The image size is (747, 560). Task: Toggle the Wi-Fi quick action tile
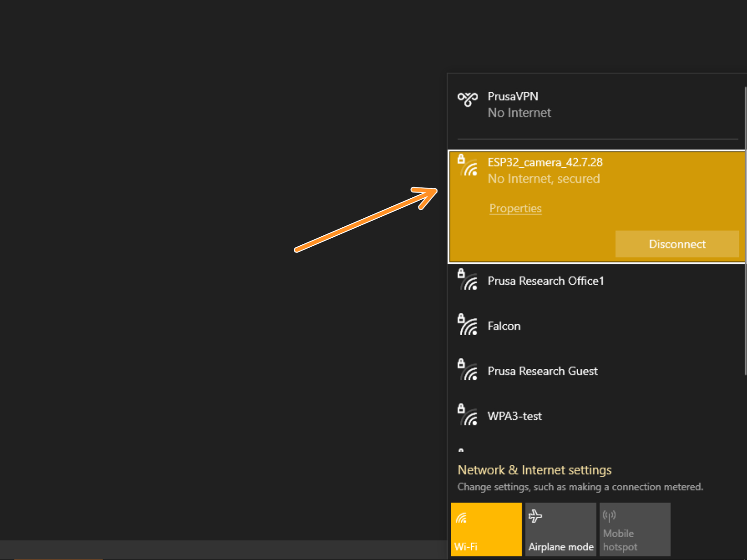pos(486,529)
